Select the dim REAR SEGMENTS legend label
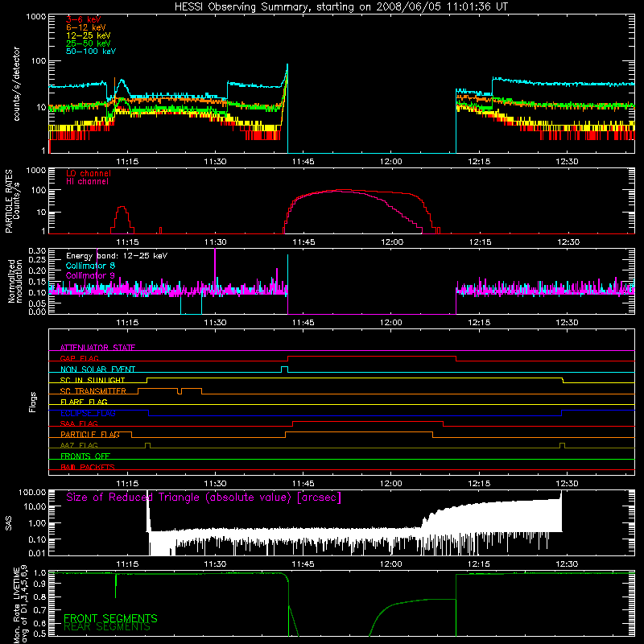 [x=107, y=627]
